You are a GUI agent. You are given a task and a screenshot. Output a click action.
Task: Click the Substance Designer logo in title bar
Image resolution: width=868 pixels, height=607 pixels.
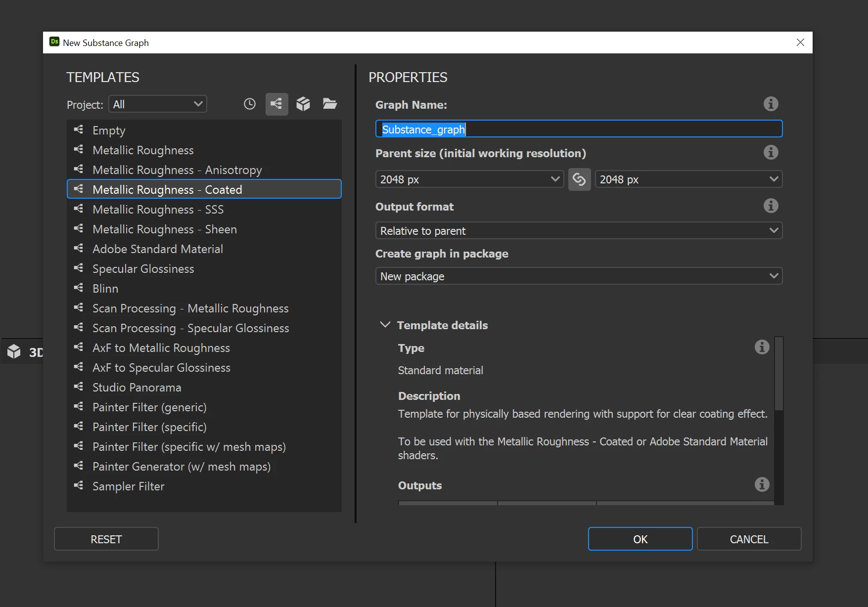pyautogui.click(x=54, y=42)
